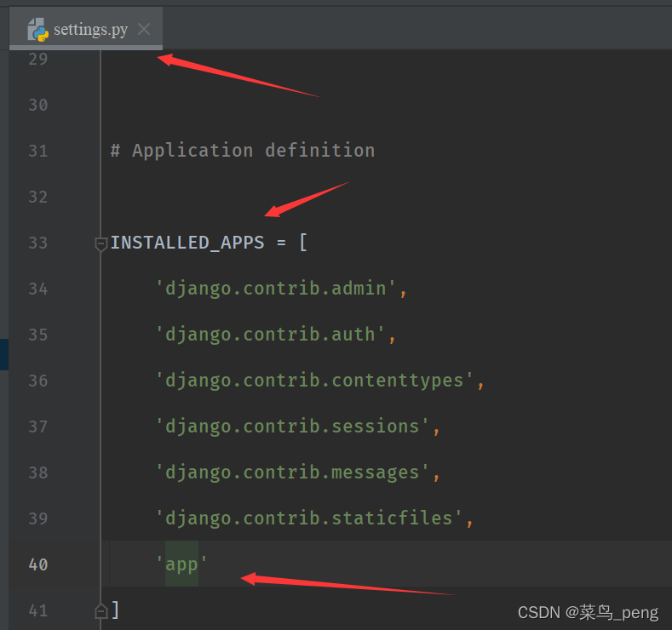Screen dimensions: 672x630
Task: Click the 'django.contrib.admin' string
Action: pos(276,289)
